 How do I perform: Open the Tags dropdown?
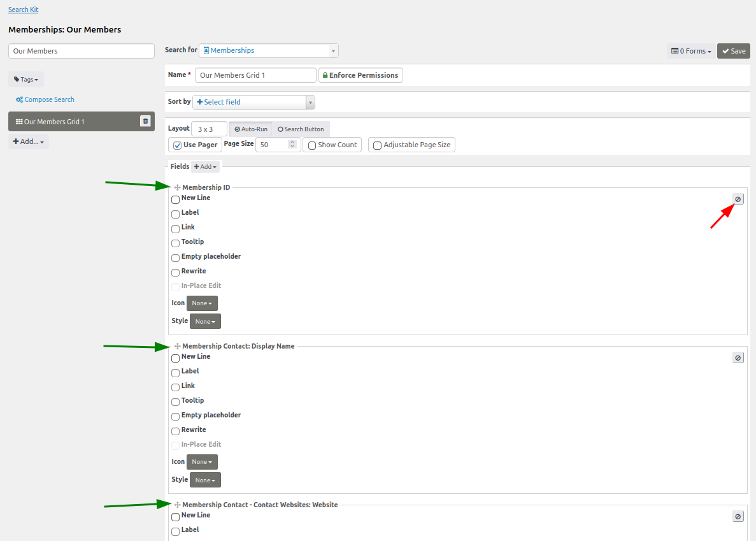(x=26, y=80)
